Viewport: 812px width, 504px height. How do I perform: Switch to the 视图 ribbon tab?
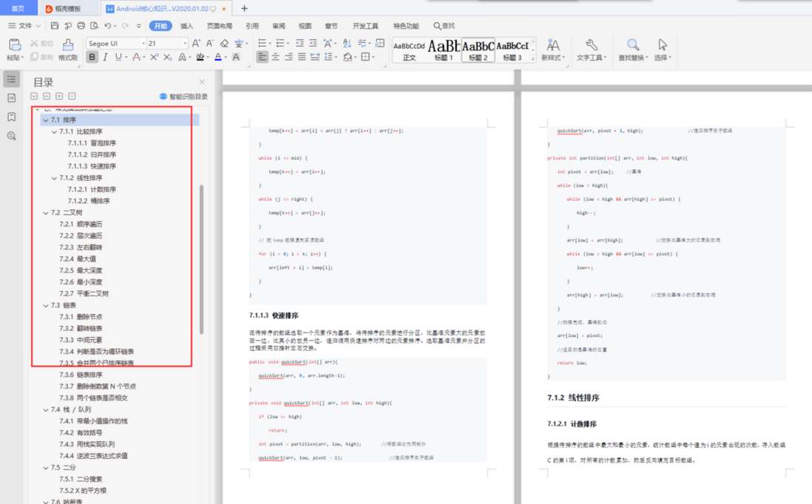pyautogui.click(x=305, y=26)
